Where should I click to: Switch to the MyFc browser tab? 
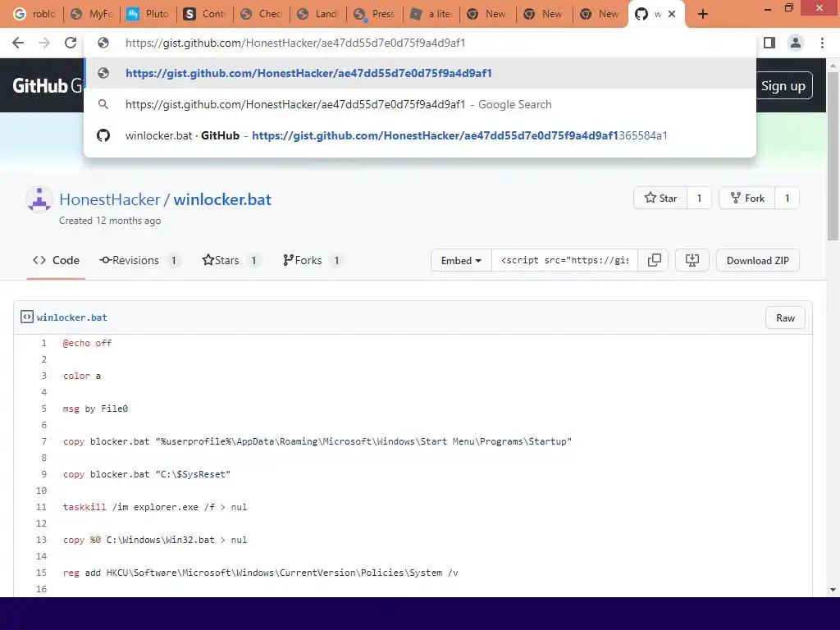pos(92,14)
